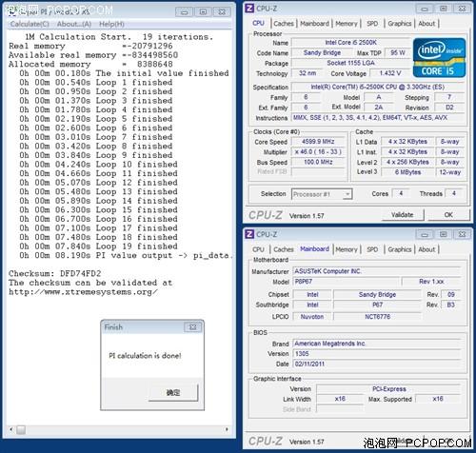Click the Core Speed value 4599.9 MHz
Image resolution: width=476 pixels, height=453 pixels.
[318, 142]
